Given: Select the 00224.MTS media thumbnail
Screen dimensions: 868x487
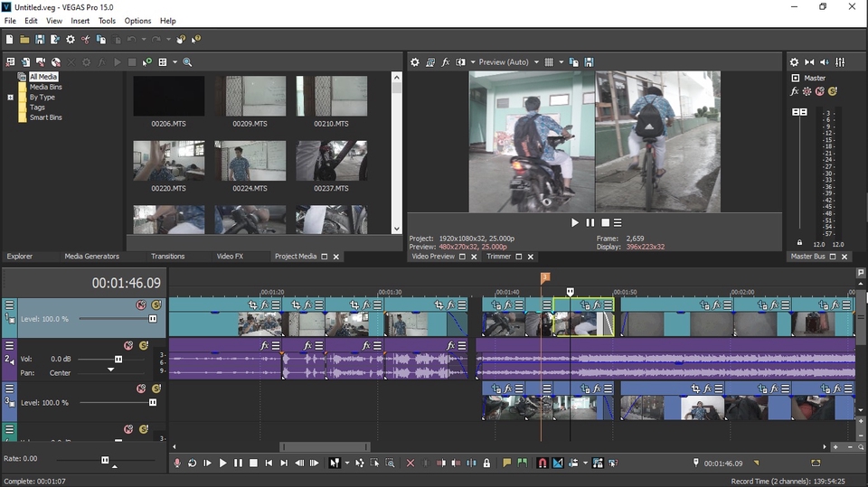Looking at the screenshot, I should coord(250,161).
